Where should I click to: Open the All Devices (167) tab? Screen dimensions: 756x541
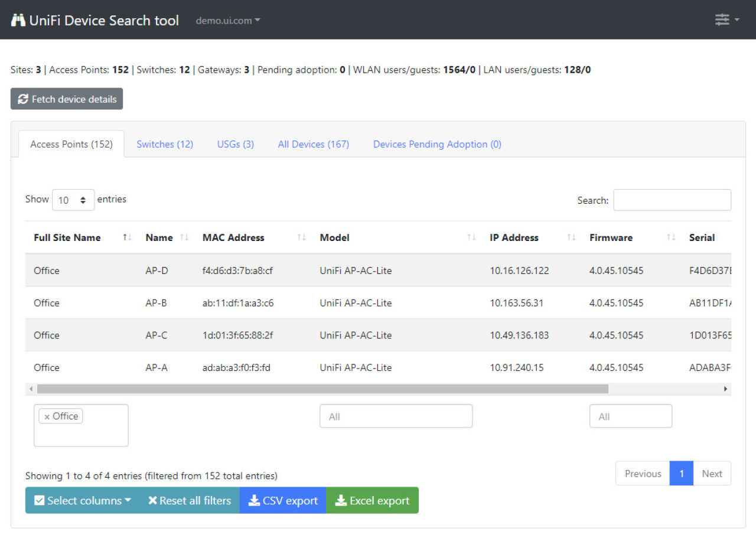pos(313,144)
